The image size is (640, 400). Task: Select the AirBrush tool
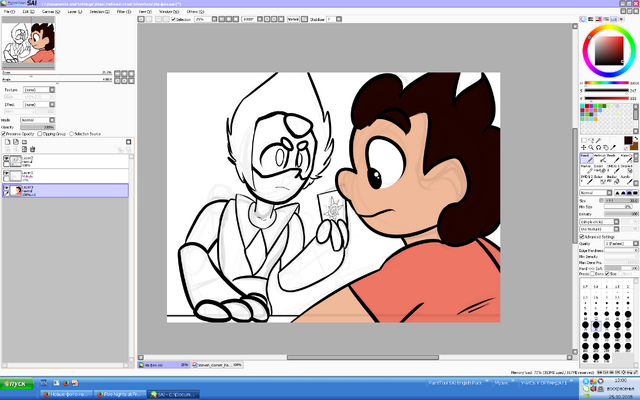point(599,158)
